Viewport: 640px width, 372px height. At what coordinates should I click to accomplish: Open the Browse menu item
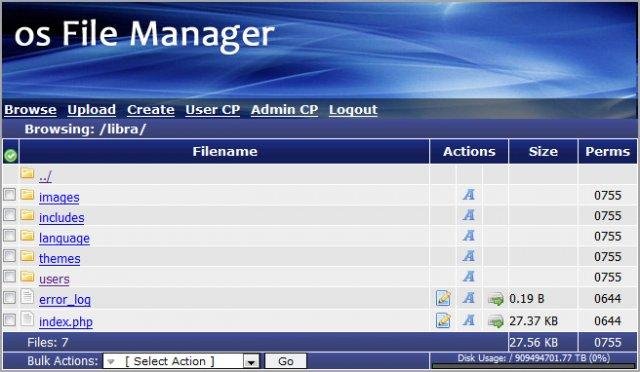(x=30, y=109)
